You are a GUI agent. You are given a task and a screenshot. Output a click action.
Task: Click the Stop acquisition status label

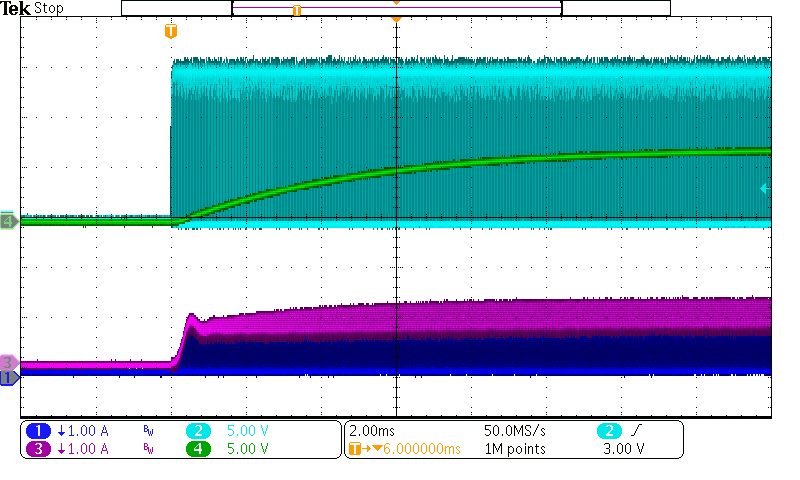[48, 8]
